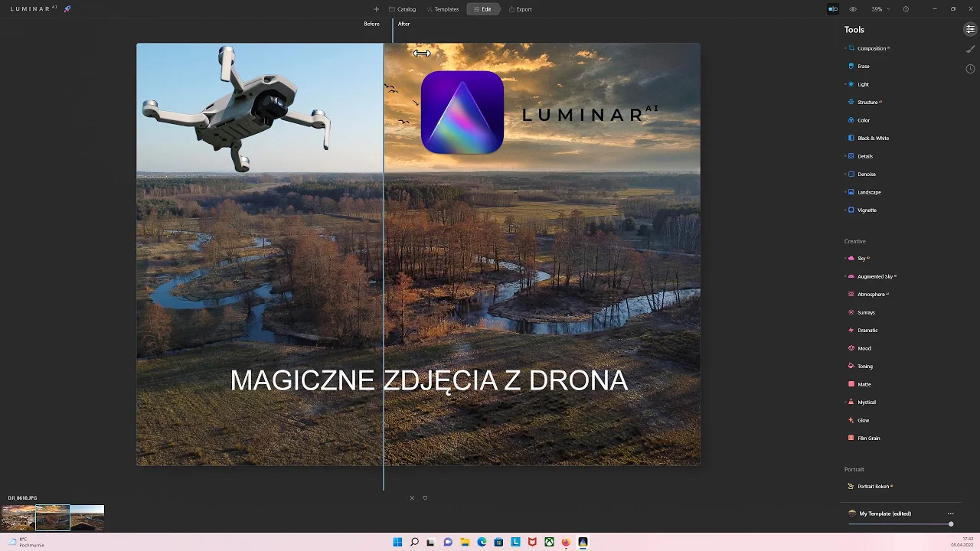Image resolution: width=980 pixels, height=551 pixels.
Task: Click the After label
Action: 403,24
